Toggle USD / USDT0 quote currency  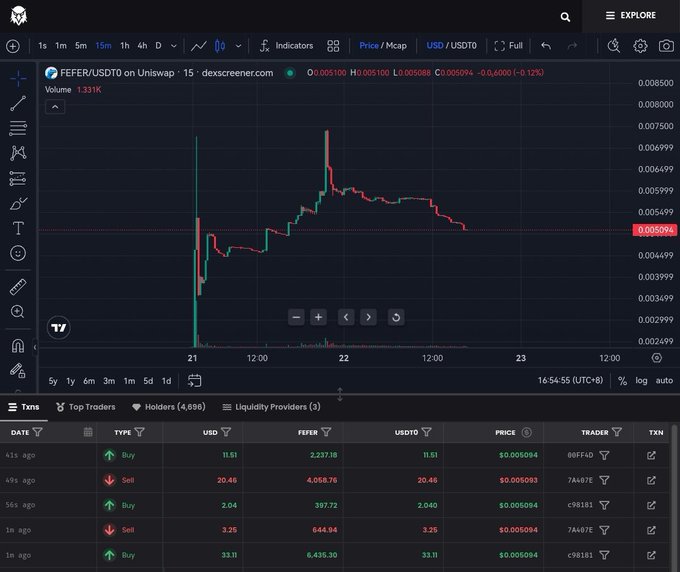(451, 46)
